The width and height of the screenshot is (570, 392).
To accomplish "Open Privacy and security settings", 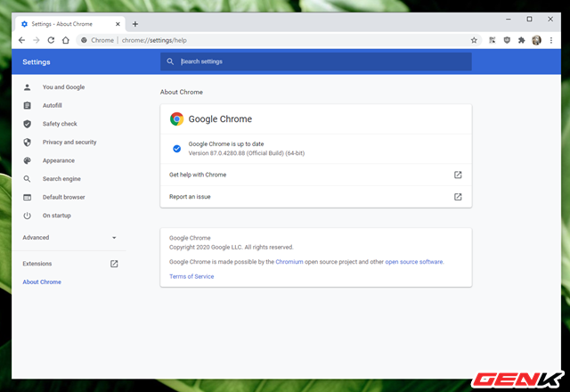I will pos(69,143).
